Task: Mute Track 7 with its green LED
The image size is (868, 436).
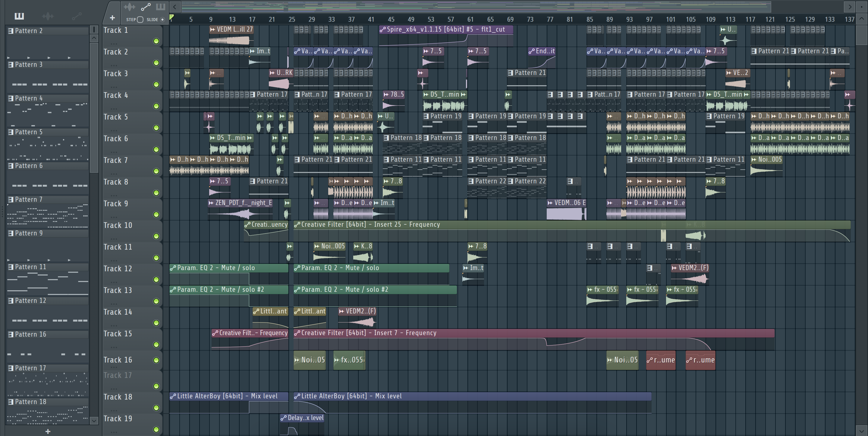Action: pyautogui.click(x=156, y=171)
